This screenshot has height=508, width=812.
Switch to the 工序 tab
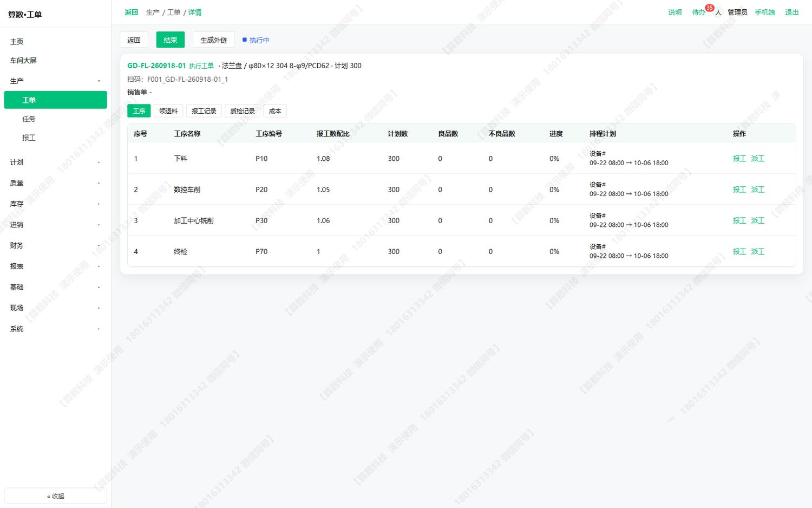click(139, 111)
